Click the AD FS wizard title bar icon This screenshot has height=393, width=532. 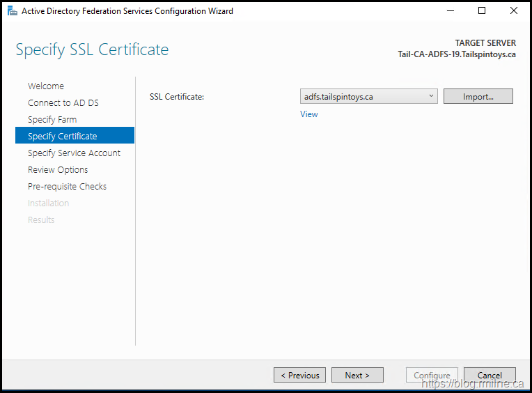coord(12,11)
